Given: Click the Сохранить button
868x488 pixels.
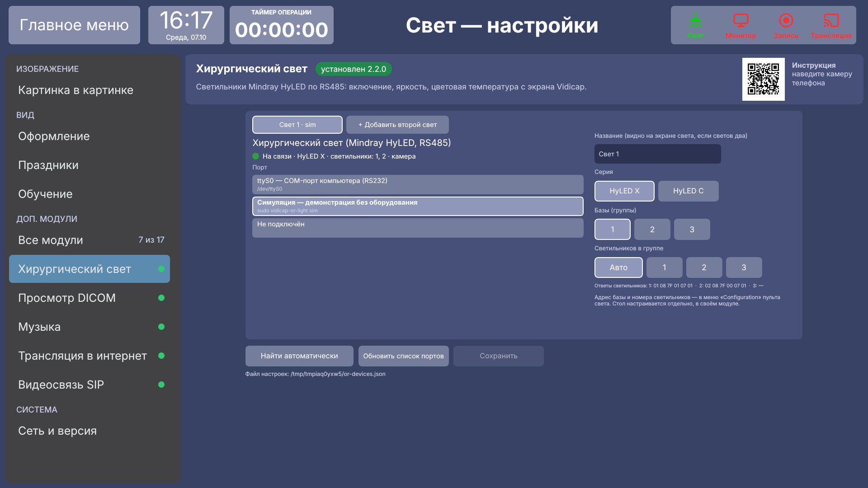Looking at the screenshot, I should pyautogui.click(x=499, y=356).
